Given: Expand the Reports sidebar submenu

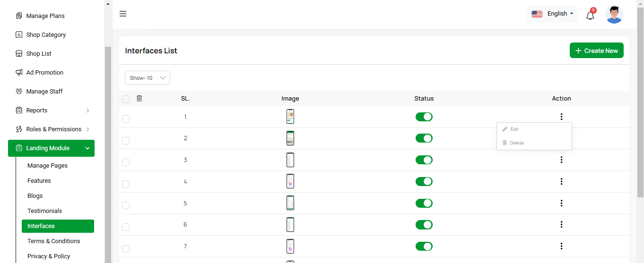Looking at the screenshot, I should [x=51, y=110].
